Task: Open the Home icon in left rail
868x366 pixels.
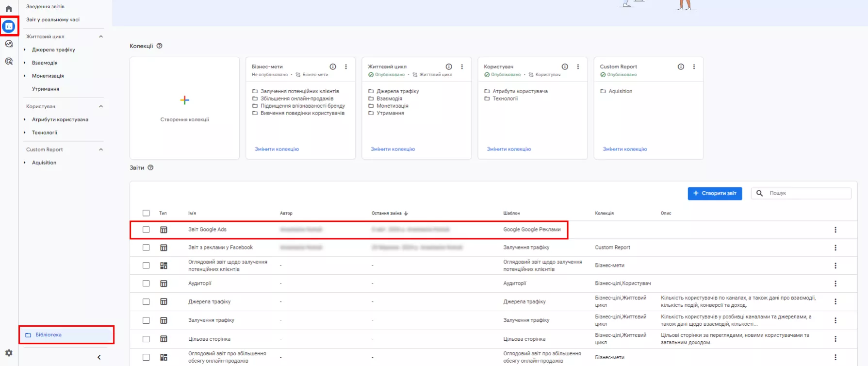Action: click(9, 9)
